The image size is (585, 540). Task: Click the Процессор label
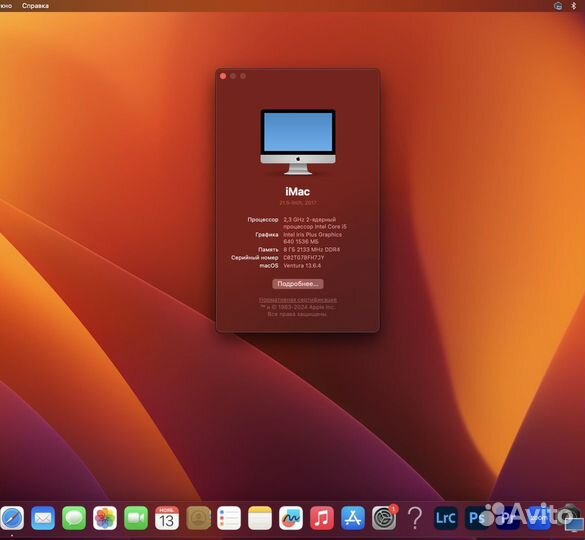tap(263, 219)
